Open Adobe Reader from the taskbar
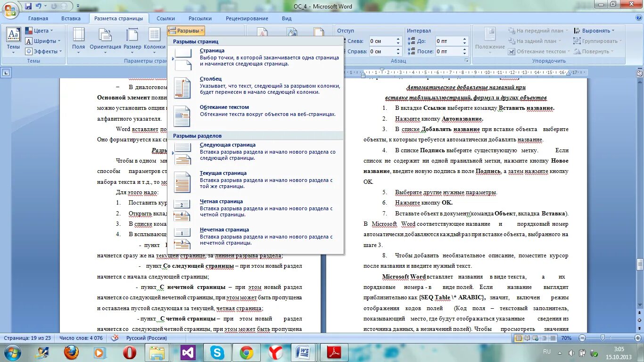 coord(334,353)
